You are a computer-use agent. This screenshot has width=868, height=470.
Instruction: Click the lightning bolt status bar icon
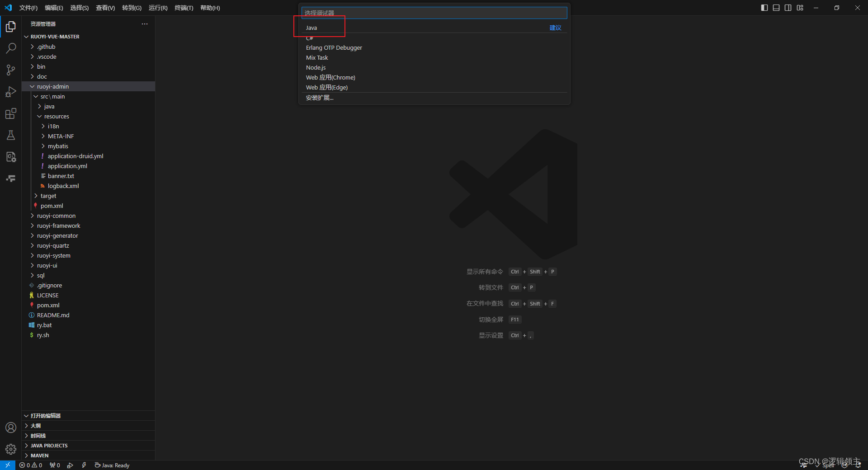tap(84, 465)
